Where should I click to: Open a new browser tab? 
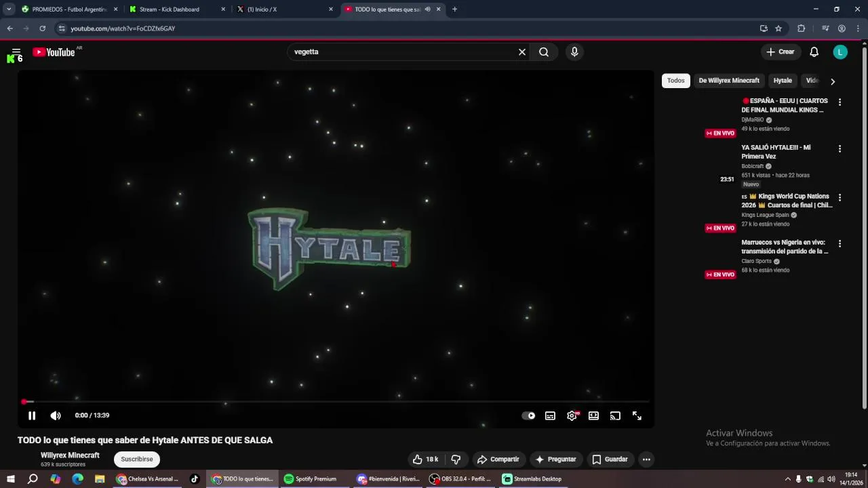click(x=454, y=9)
